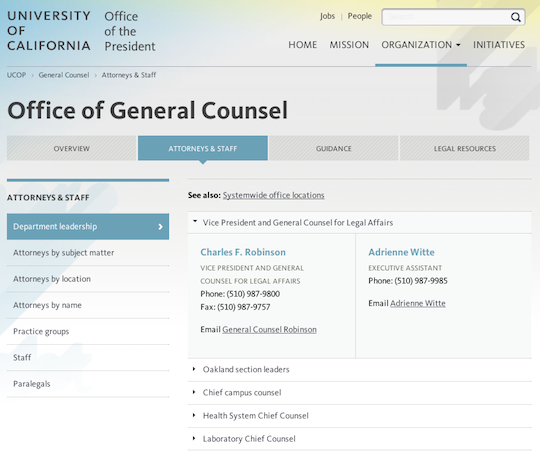Screen dimensions: 540x461
Task: Click the Office of the President logo text
Action: pos(130,31)
